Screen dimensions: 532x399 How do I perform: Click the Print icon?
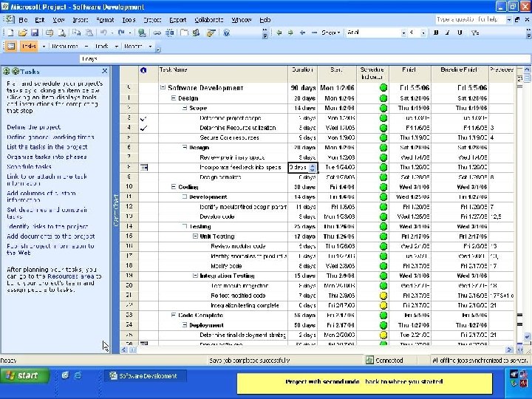click(50, 33)
